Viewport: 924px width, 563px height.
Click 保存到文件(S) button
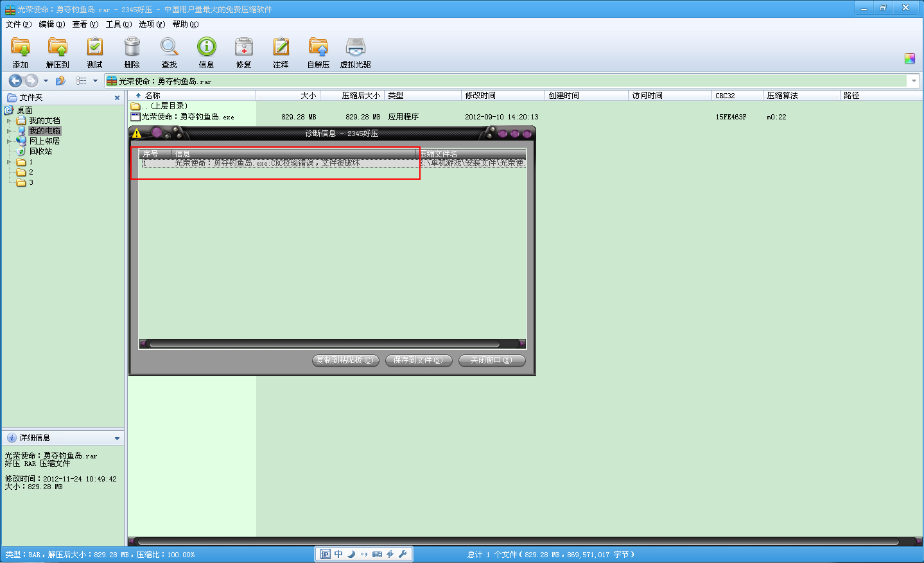click(x=419, y=360)
